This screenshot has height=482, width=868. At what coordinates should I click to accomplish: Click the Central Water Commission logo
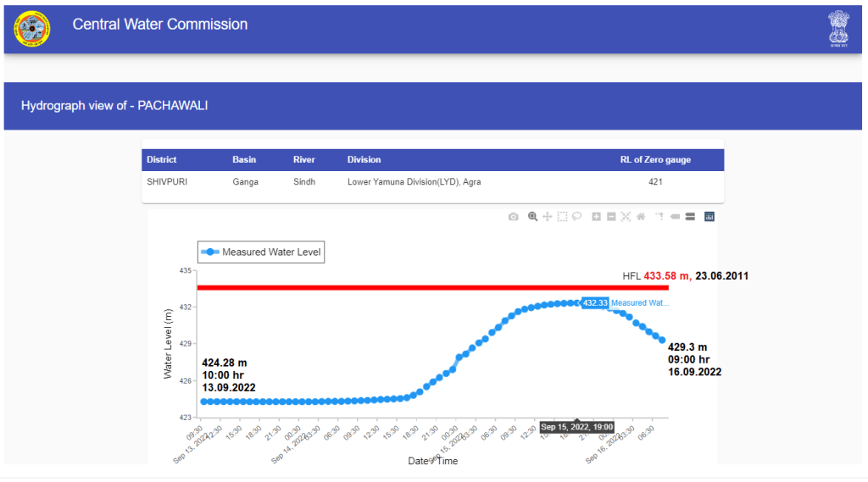pos(32,29)
